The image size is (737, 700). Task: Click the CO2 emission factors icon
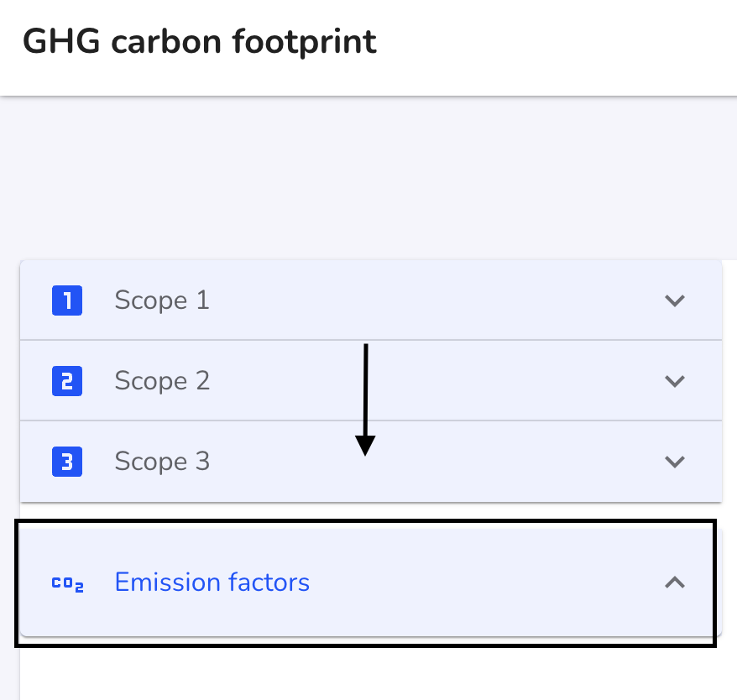click(x=68, y=584)
